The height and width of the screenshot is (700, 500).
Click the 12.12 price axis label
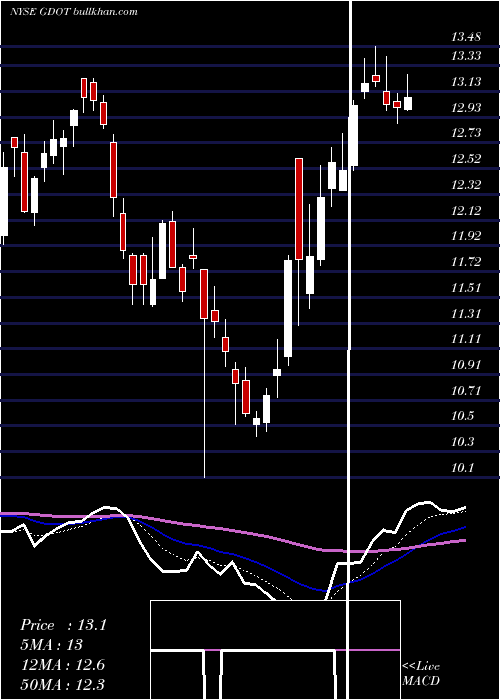(466, 211)
